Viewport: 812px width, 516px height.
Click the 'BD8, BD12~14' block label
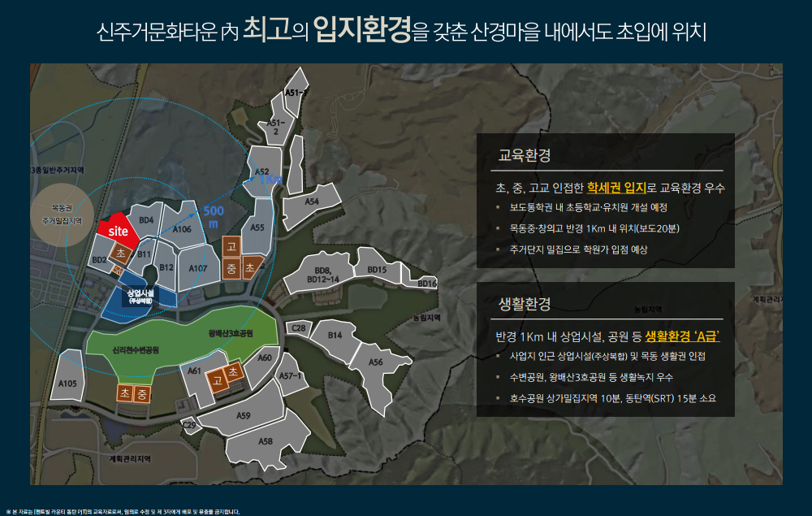click(x=322, y=275)
